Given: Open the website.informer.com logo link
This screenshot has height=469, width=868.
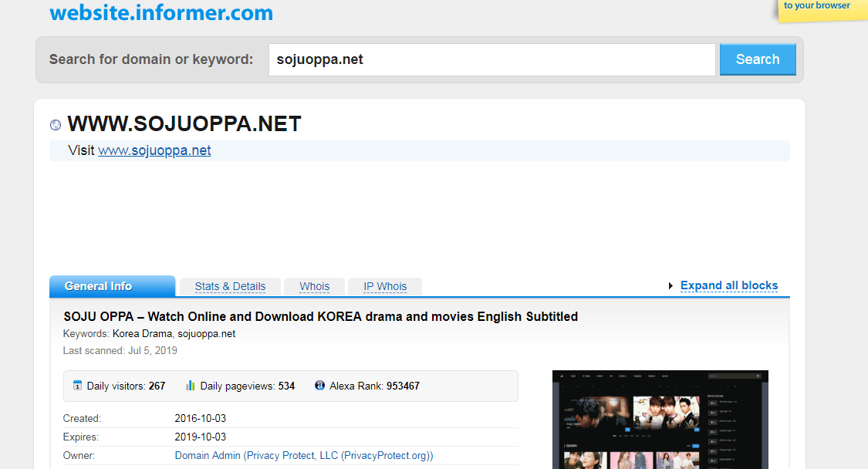Looking at the screenshot, I should point(161,12).
